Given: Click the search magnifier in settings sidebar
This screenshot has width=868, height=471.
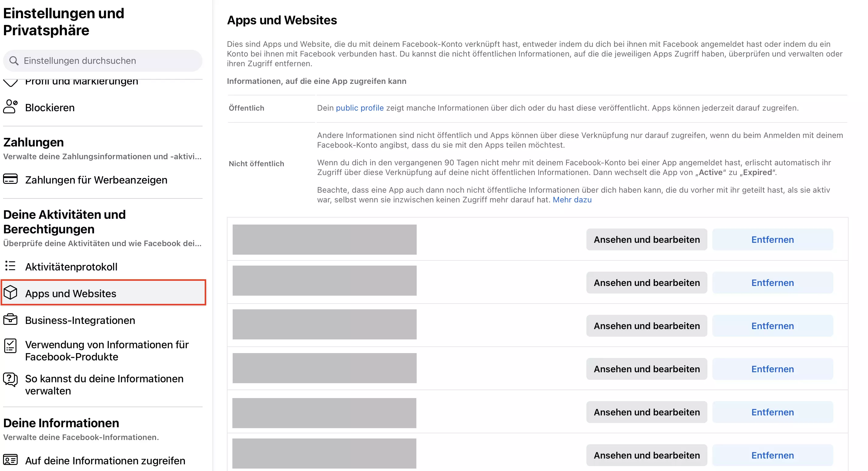Looking at the screenshot, I should pos(14,60).
